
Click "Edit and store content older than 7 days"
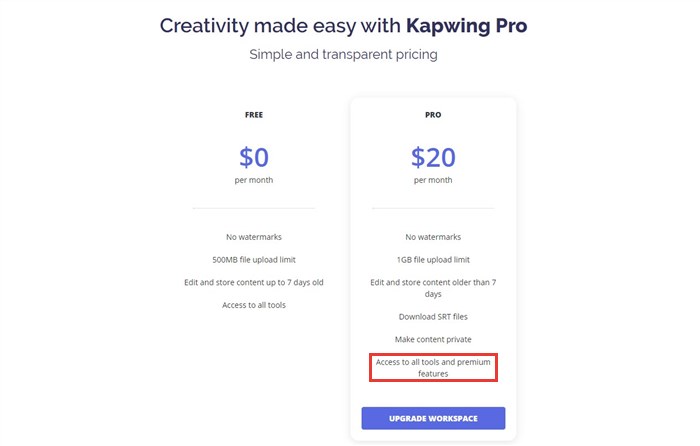[433, 288]
